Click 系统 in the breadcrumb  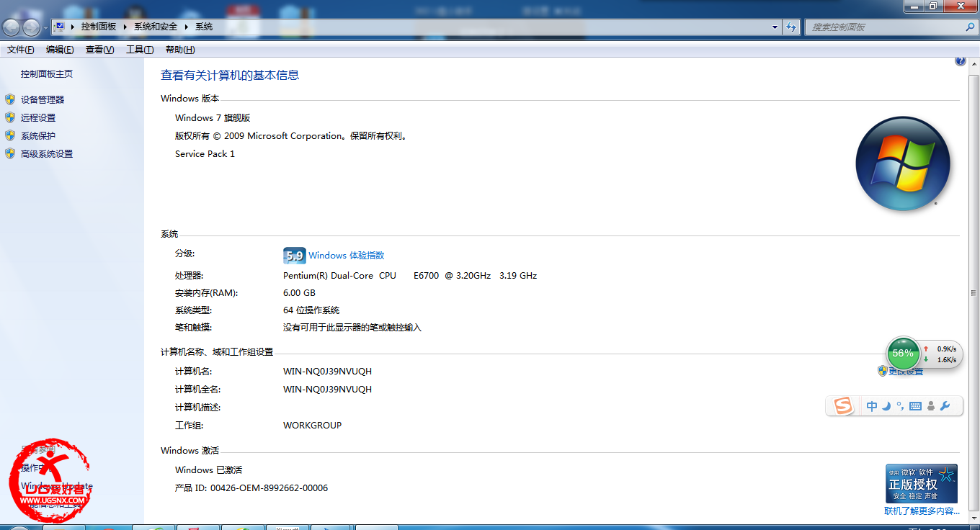tap(204, 27)
